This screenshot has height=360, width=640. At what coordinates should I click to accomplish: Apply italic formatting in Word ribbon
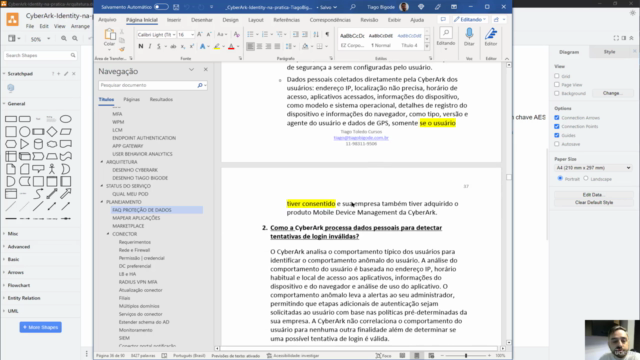click(x=150, y=47)
